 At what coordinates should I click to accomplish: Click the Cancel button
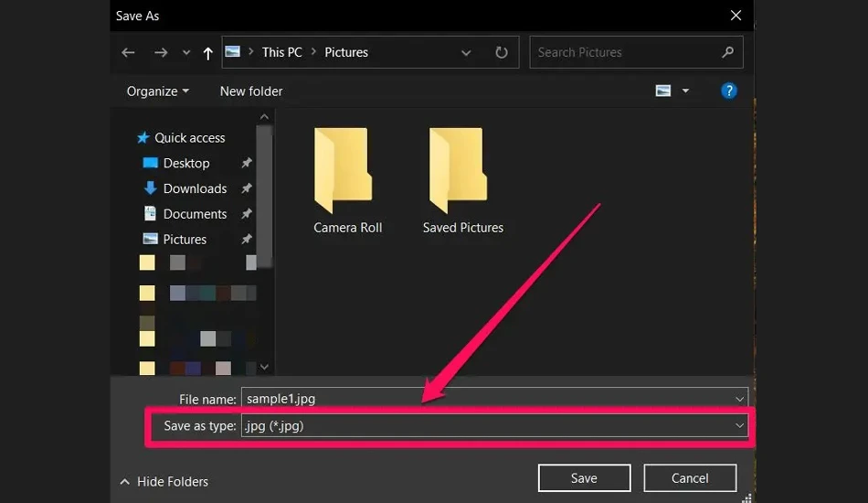[x=690, y=477]
